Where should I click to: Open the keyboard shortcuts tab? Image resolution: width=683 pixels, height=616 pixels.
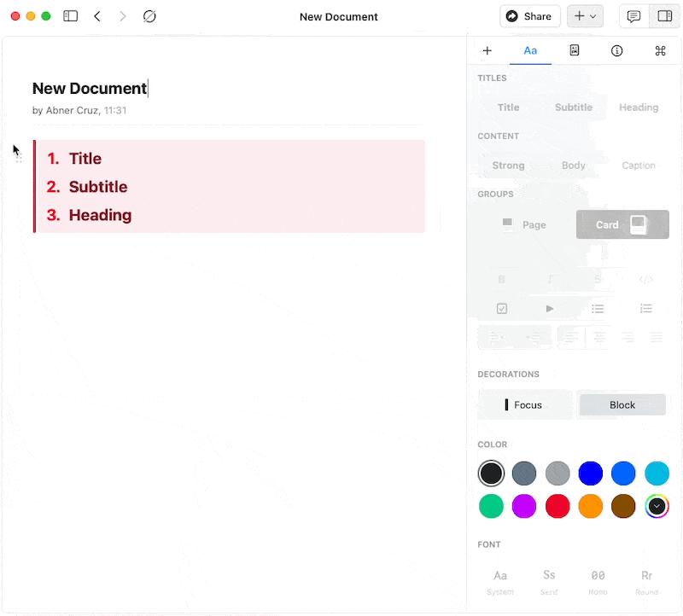coord(660,50)
